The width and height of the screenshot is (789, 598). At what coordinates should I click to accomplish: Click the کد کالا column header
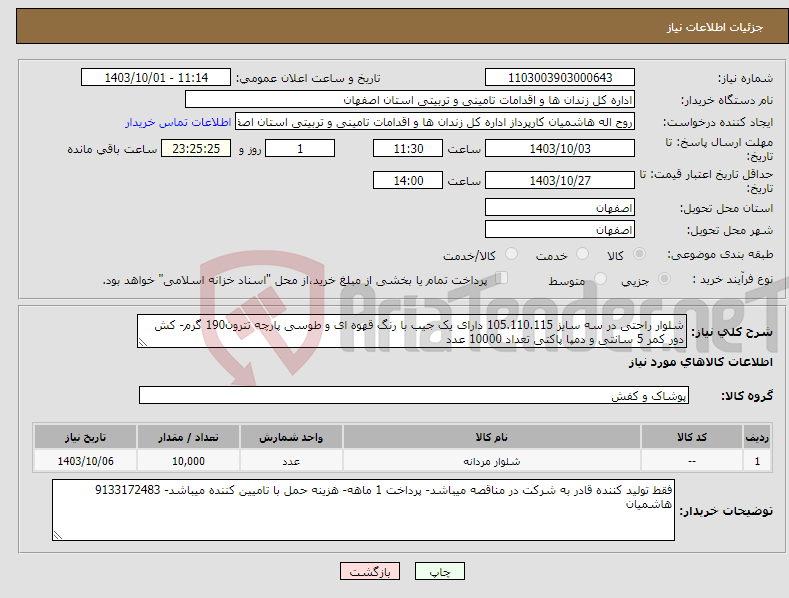tap(692, 437)
